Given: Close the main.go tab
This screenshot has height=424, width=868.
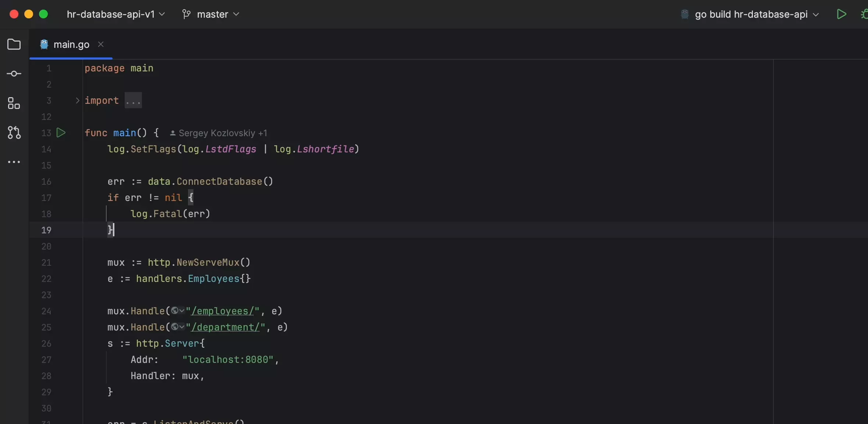Looking at the screenshot, I should (x=101, y=45).
